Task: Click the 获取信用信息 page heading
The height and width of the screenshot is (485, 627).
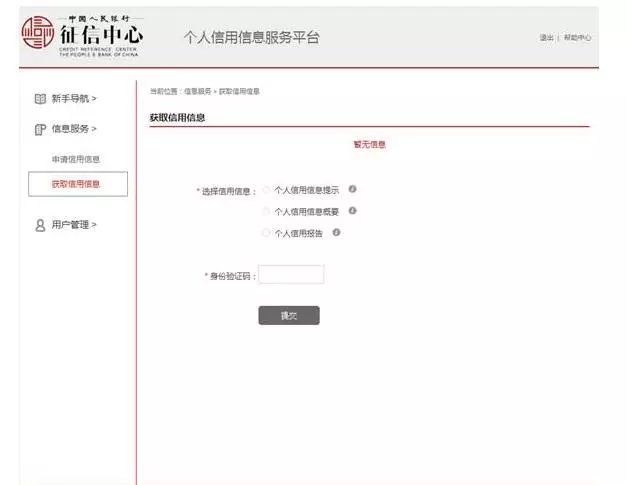Action: coord(177,118)
